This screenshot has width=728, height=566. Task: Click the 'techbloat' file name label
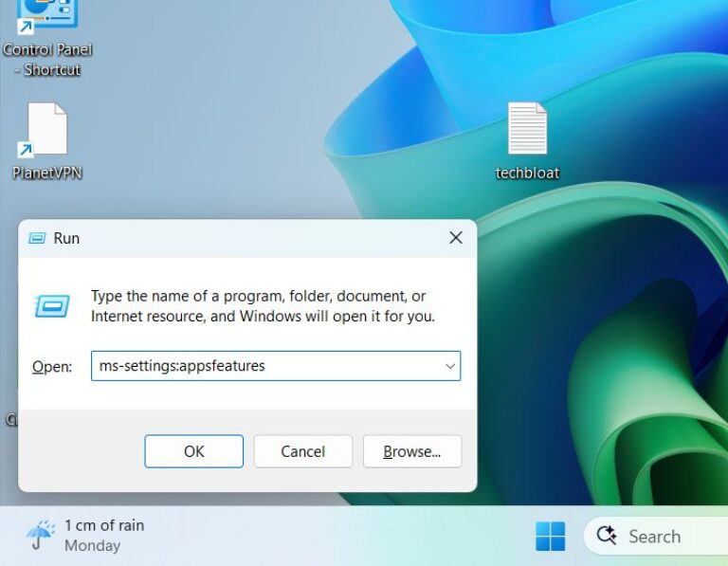tap(527, 173)
